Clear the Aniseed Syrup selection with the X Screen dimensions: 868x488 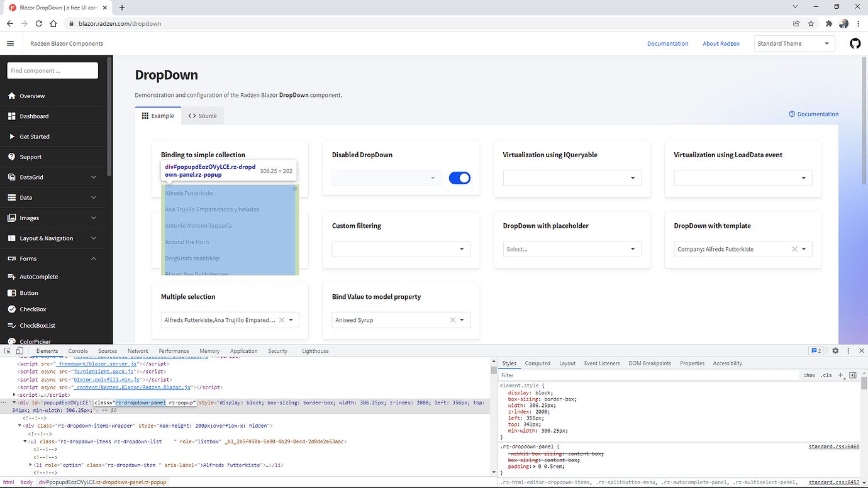tap(452, 319)
